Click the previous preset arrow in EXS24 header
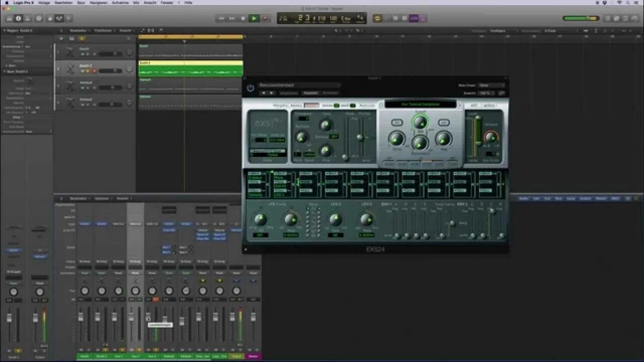This screenshot has height=362, width=644. [x=263, y=93]
